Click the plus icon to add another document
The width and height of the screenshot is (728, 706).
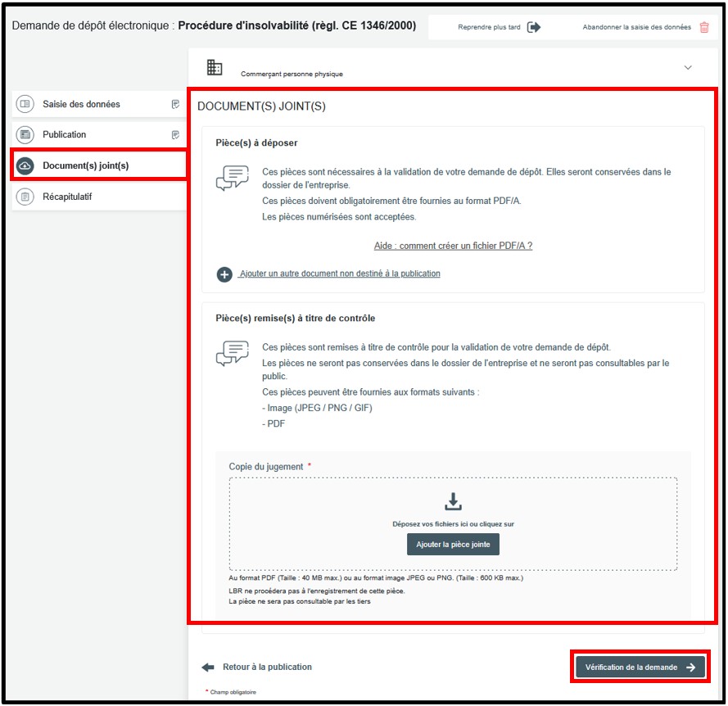click(224, 274)
